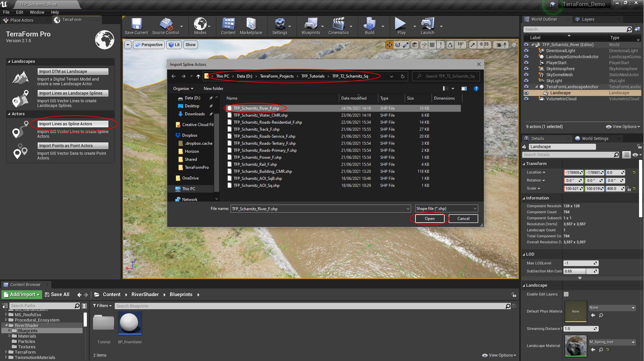The height and width of the screenshot is (361, 644).
Task: Open the Add/Import dropdown
Action: (22, 294)
